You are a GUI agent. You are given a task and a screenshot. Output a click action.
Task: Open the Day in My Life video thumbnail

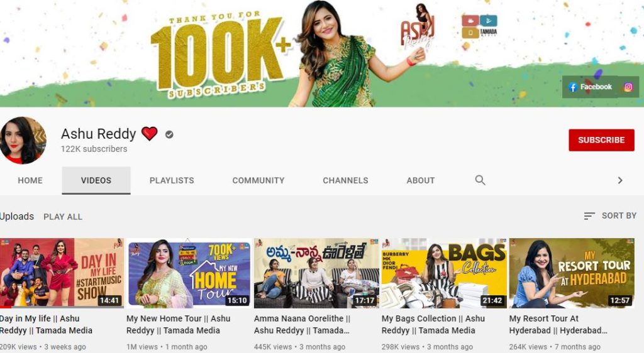tap(62, 273)
